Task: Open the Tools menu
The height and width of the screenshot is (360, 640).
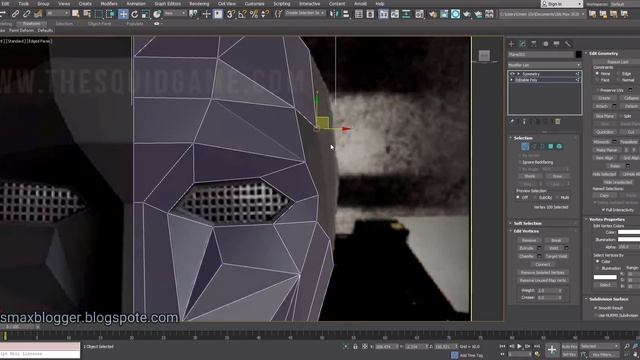Action: click(23, 4)
